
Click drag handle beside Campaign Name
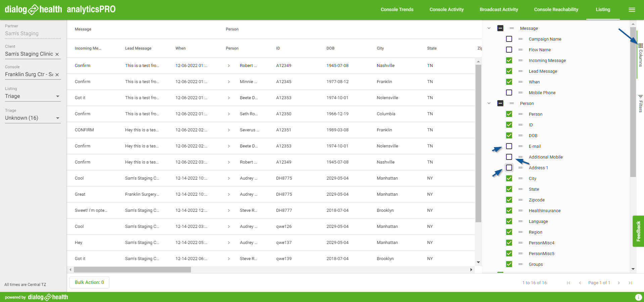pyautogui.click(x=521, y=39)
